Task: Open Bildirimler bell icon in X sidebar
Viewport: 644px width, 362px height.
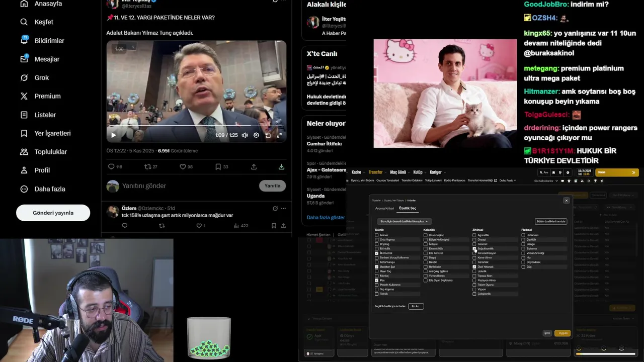Action: pos(24,40)
